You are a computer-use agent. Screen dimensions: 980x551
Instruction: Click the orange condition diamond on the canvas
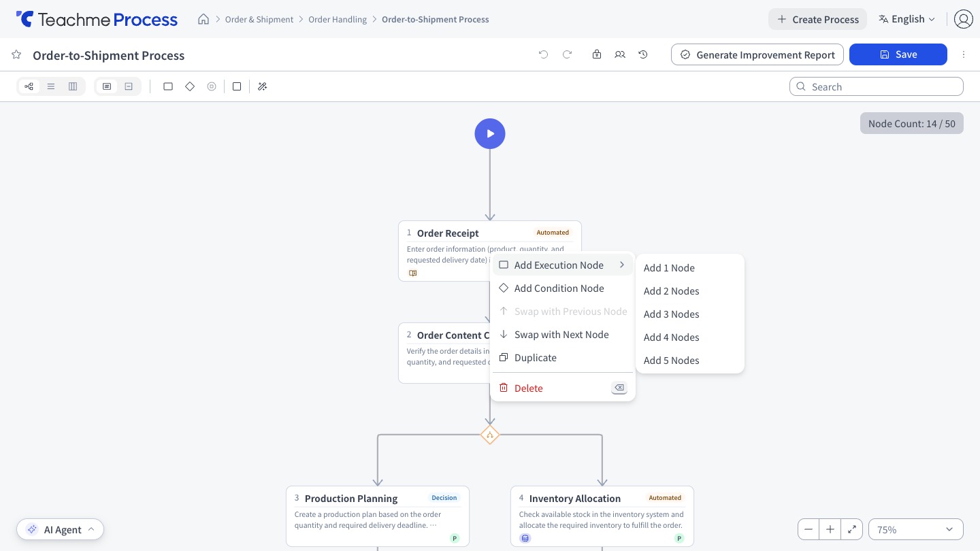pyautogui.click(x=490, y=435)
